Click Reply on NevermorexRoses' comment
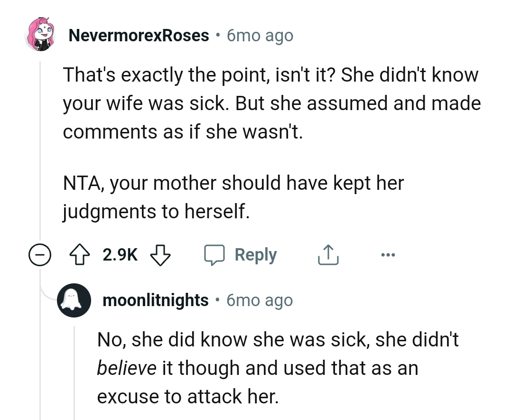 click(256, 254)
